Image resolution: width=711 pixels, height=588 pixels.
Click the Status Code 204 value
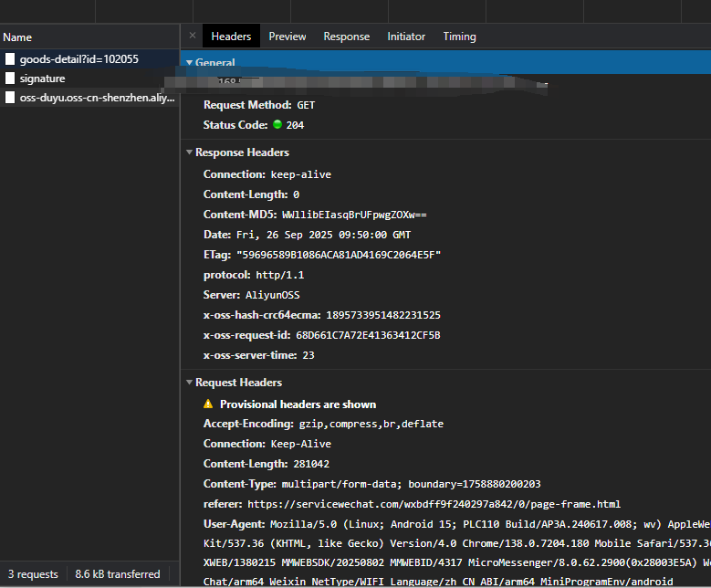pos(295,125)
